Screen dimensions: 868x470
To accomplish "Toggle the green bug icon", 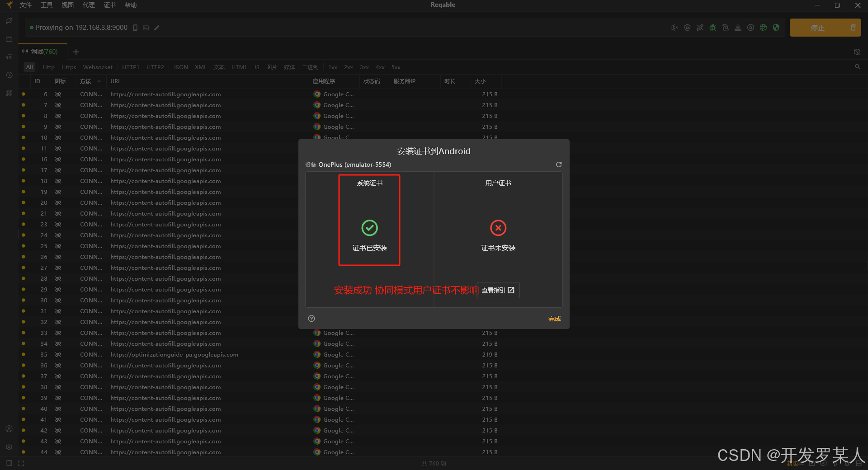I will tap(712, 28).
